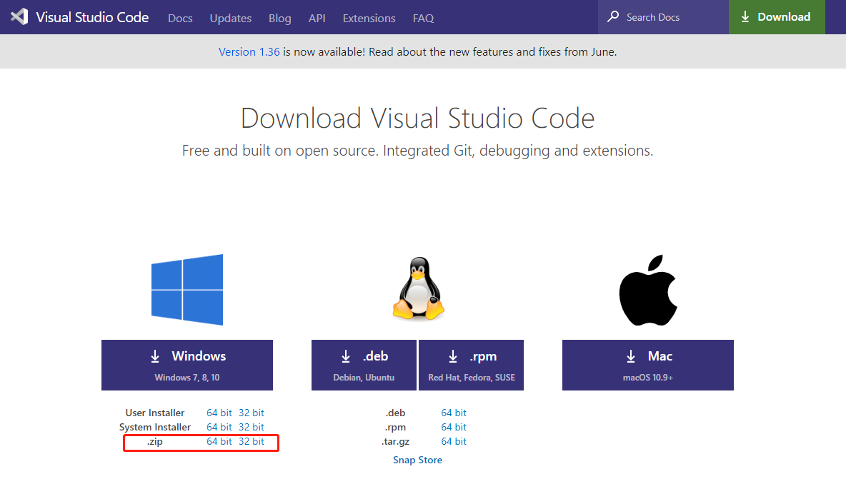Open the Version 1.36 release link
The image size is (846, 504).
(249, 51)
